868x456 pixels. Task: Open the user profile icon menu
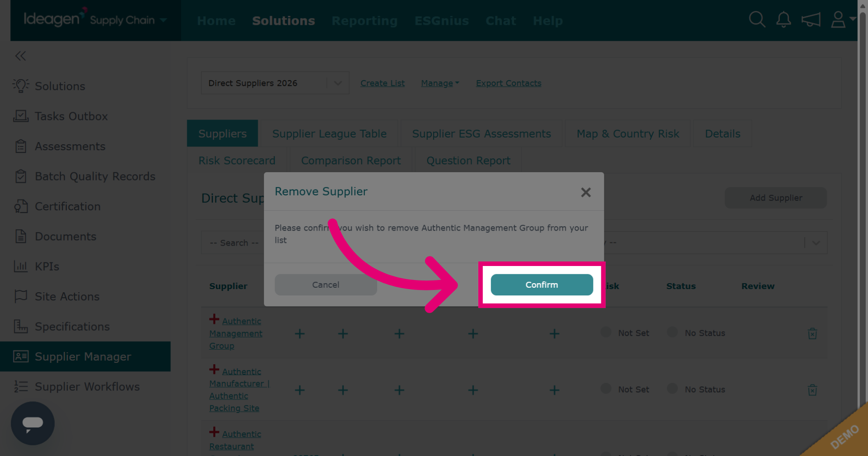click(x=843, y=20)
